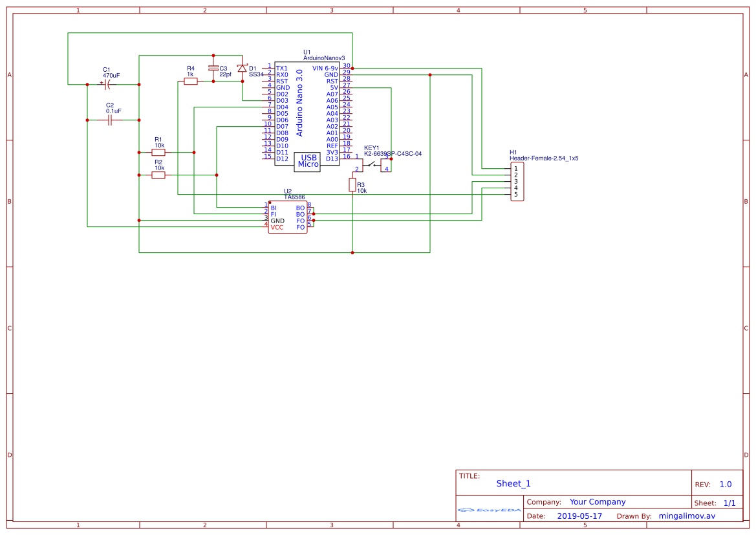Click the Drawn By: label
The image size is (756, 535).
(634, 516)
